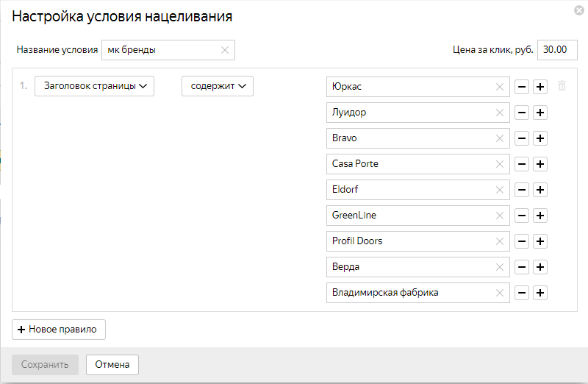The width and height of the screenshot is (588, 384).
Task: Click into the Название условия text field
Action: [162, 50]
